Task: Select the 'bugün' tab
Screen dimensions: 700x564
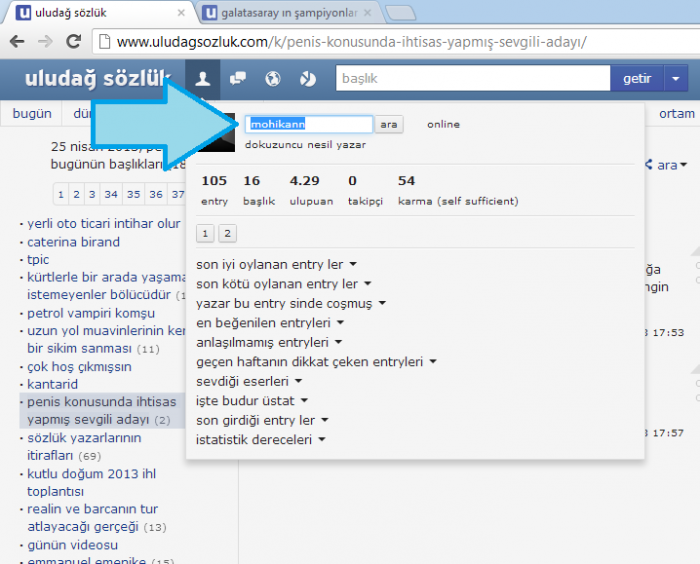Action: tap(32, 114)
